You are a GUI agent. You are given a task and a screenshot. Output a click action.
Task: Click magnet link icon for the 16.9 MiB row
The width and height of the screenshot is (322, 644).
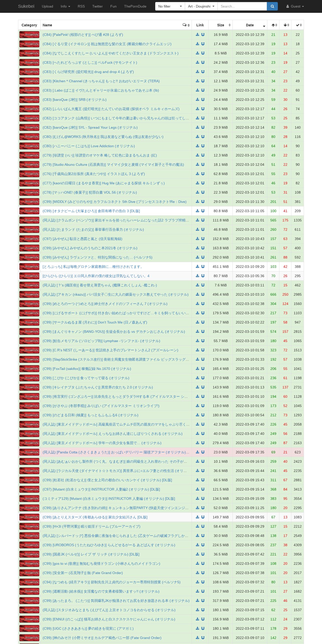tap(203, 35)
